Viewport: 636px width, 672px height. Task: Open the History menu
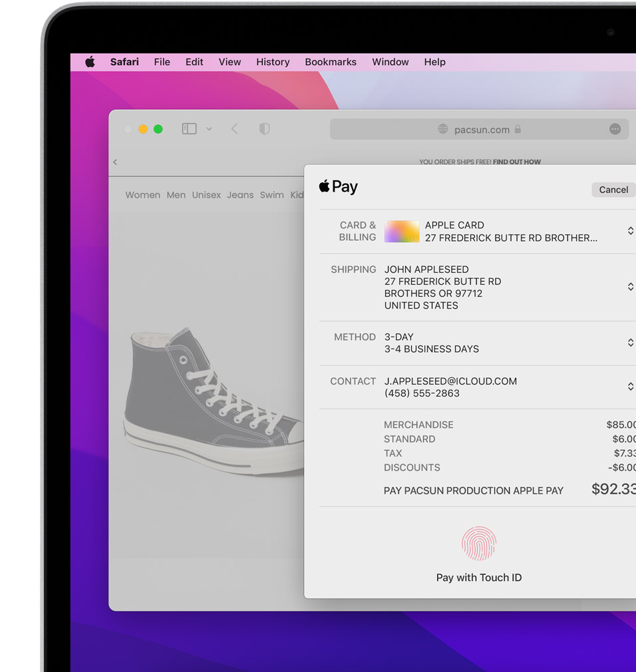[x=273, y=62]
